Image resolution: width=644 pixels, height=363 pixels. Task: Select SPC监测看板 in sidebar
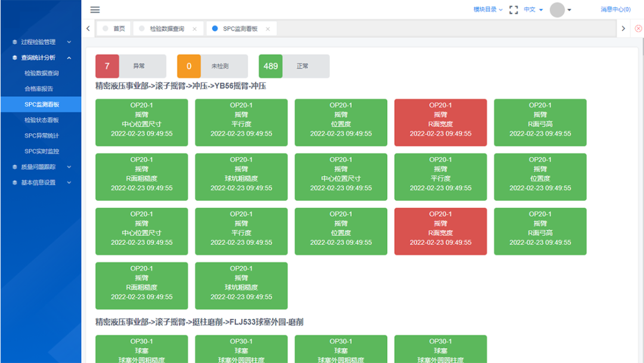[x=42, y=104]
